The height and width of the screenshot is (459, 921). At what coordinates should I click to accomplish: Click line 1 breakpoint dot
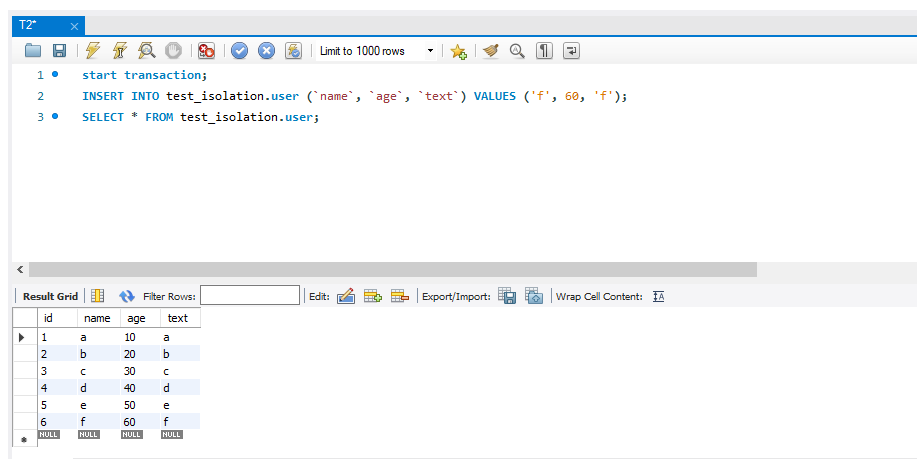(x=55, y=74)
